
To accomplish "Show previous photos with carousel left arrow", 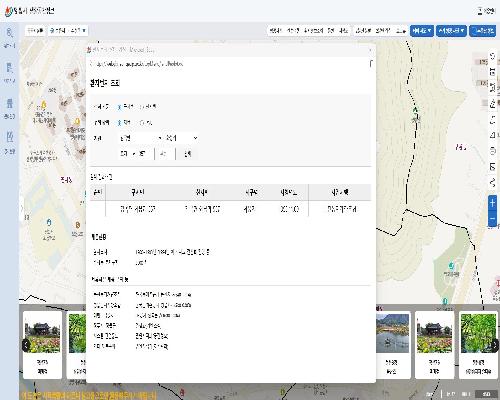I will (26, 345).
